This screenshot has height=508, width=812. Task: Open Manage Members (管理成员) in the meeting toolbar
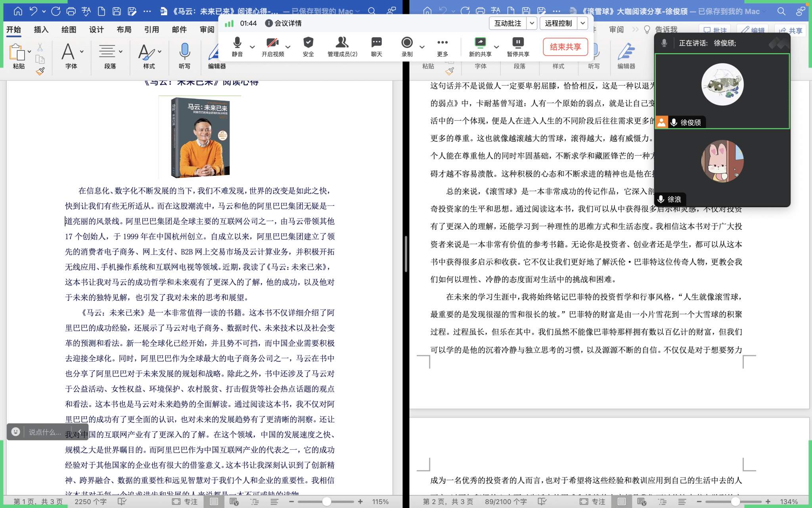(x=342, y=46)
